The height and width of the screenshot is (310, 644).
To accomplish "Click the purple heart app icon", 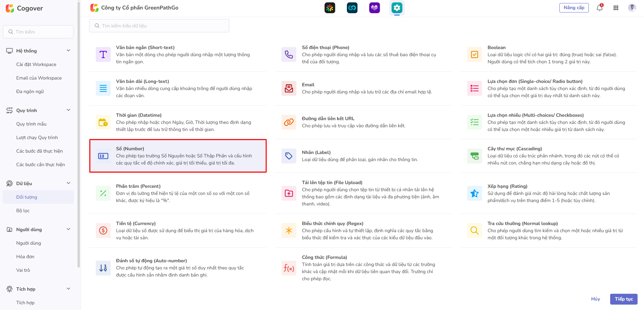I will (x=374, y=8).
